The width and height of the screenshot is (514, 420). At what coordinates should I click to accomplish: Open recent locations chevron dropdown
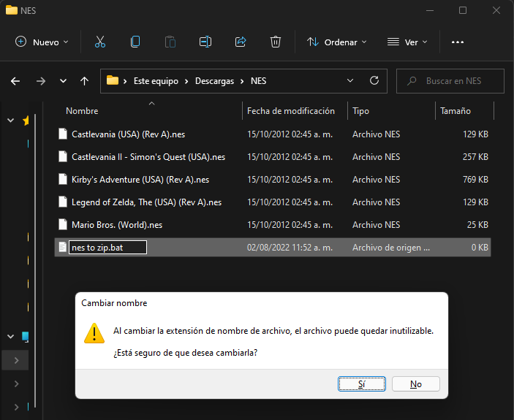[x=63, y=81]
